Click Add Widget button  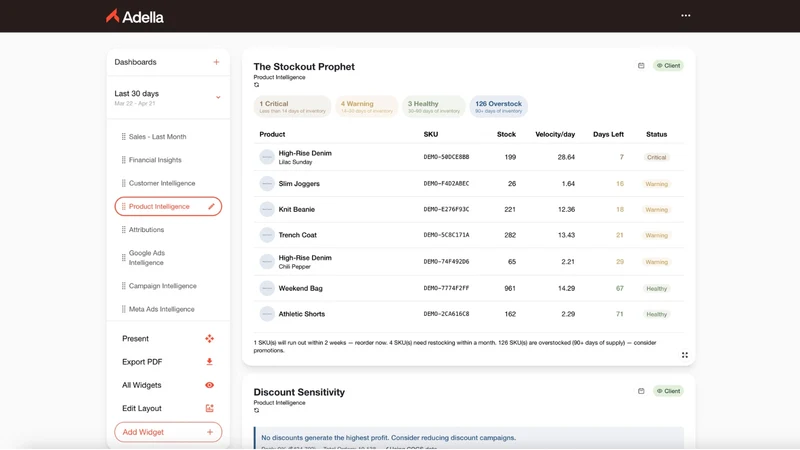coord(168,432)
